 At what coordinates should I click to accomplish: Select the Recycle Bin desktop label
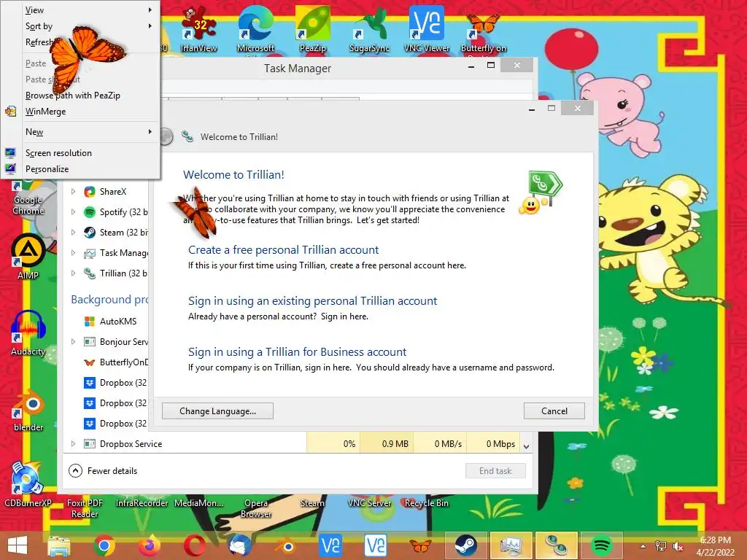click(426, 503)
